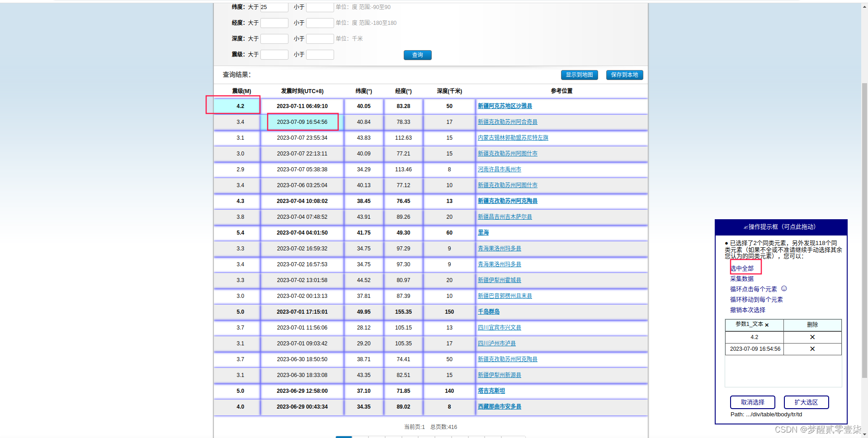Open the 新疆阿克苏地区沙雅县 location link

point(505,106)
